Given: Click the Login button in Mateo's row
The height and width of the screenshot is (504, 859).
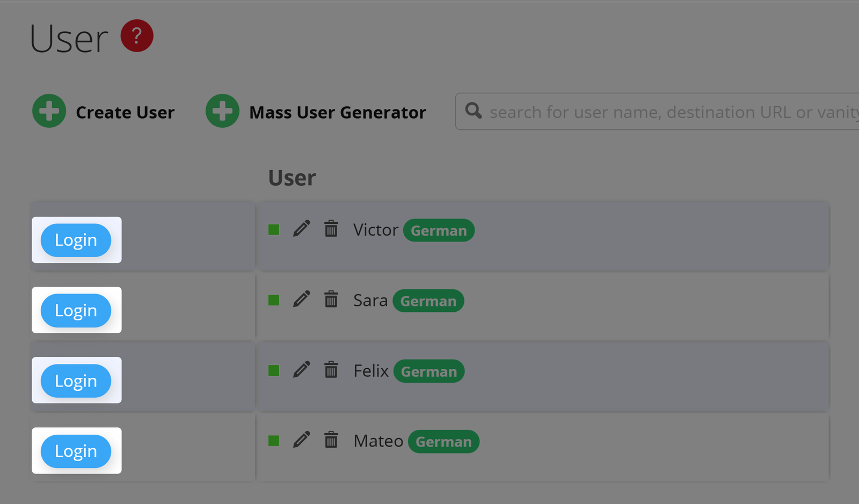Looking at the screenshot, I should (x=76, y=451).
